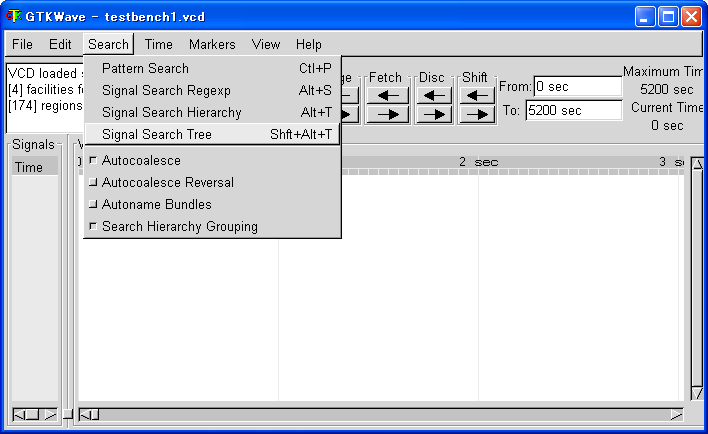This screenshot has width=708, height=434.
Task: Open the Edit menu
Action: (x=60, y=44)
